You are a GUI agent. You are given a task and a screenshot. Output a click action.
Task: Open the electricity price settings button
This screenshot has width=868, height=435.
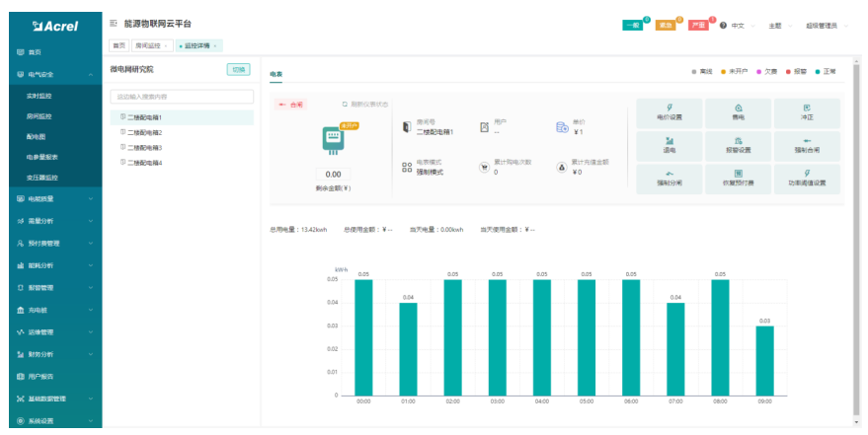669,111
